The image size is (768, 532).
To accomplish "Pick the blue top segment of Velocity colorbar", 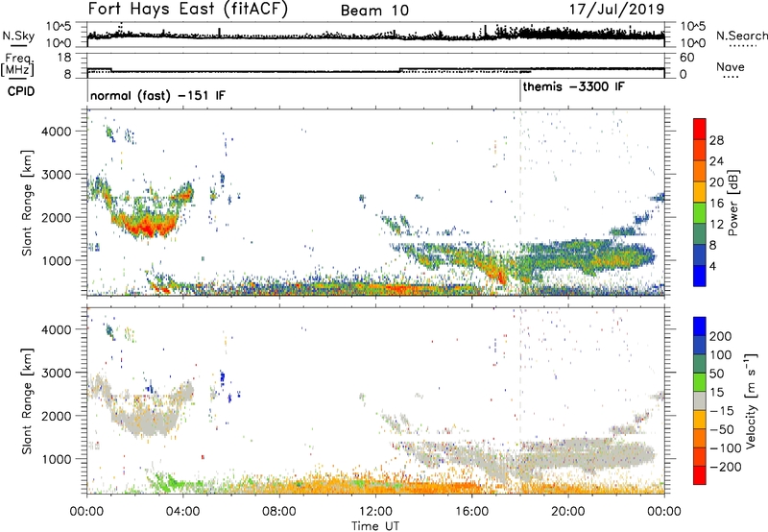I will point(700,326).
